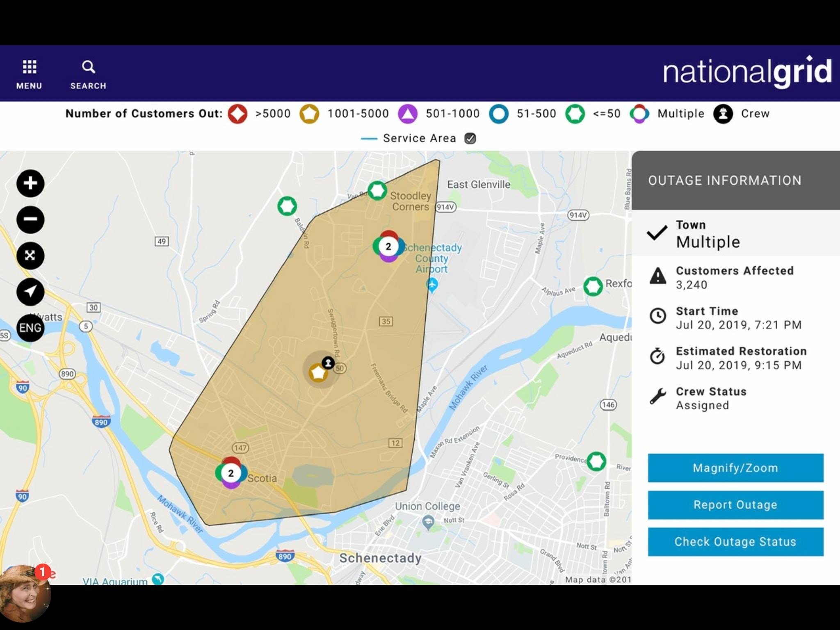
Task: Open chat head profile bubble with notification
Action: (x=25, y=593)
